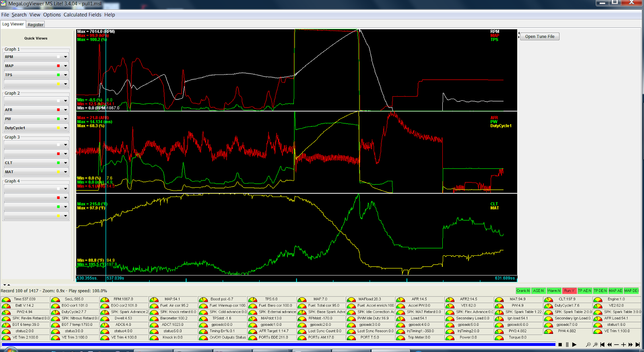Click the Torque gauge icon

[499, 338]
